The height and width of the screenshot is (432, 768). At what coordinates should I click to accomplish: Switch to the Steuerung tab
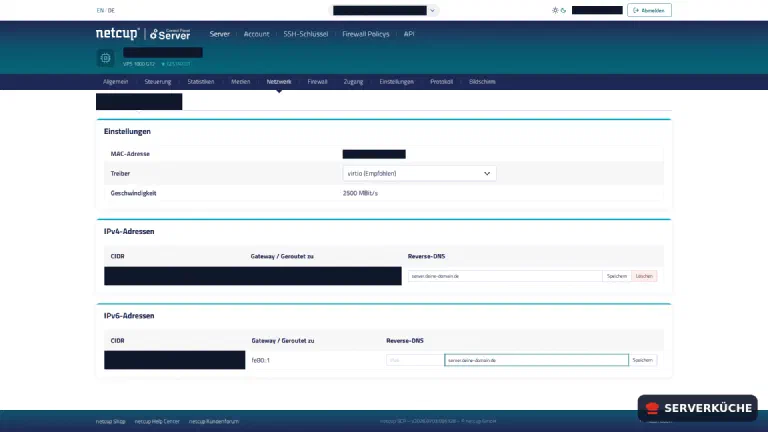(x=158, y=82)
